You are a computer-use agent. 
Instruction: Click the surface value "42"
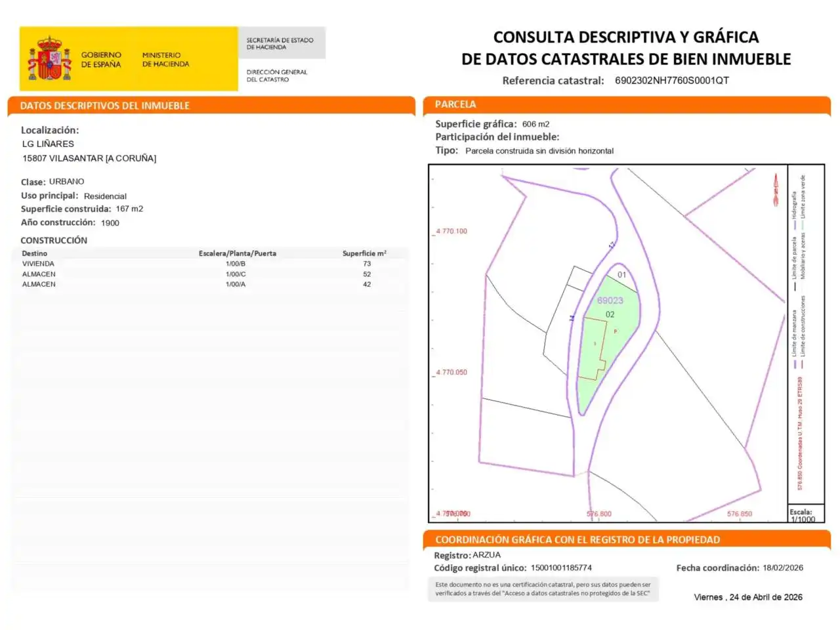pos(367,284)
